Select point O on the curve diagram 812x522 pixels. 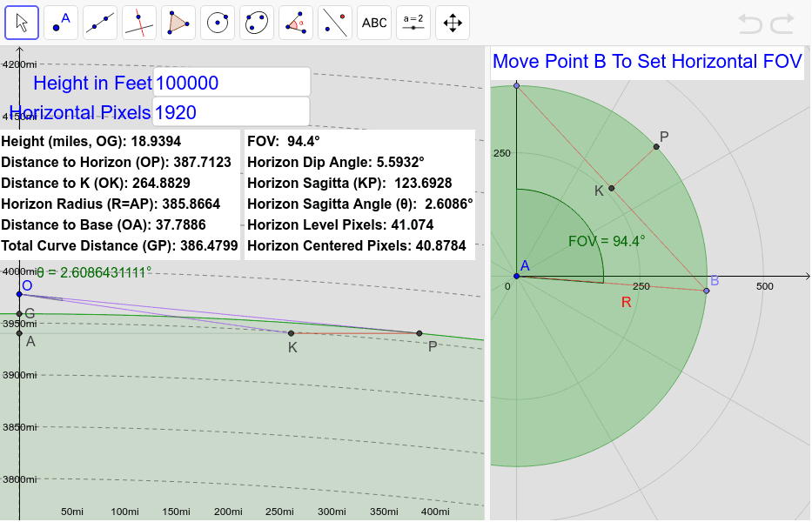(x=18, y=294)
